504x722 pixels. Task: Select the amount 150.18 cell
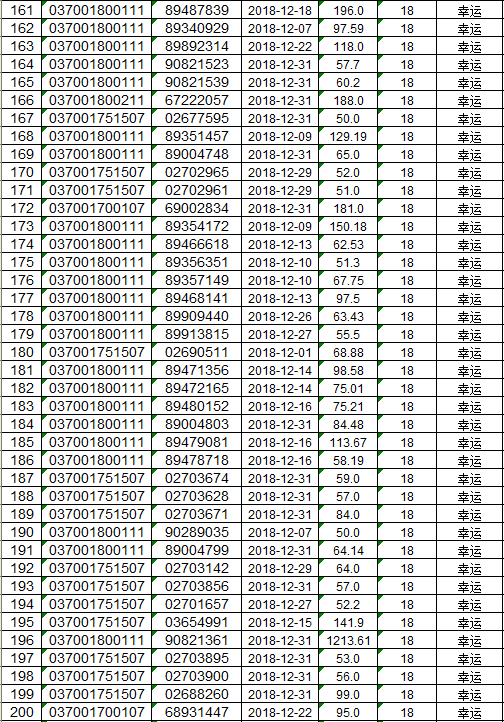click(x=348, y=226)
